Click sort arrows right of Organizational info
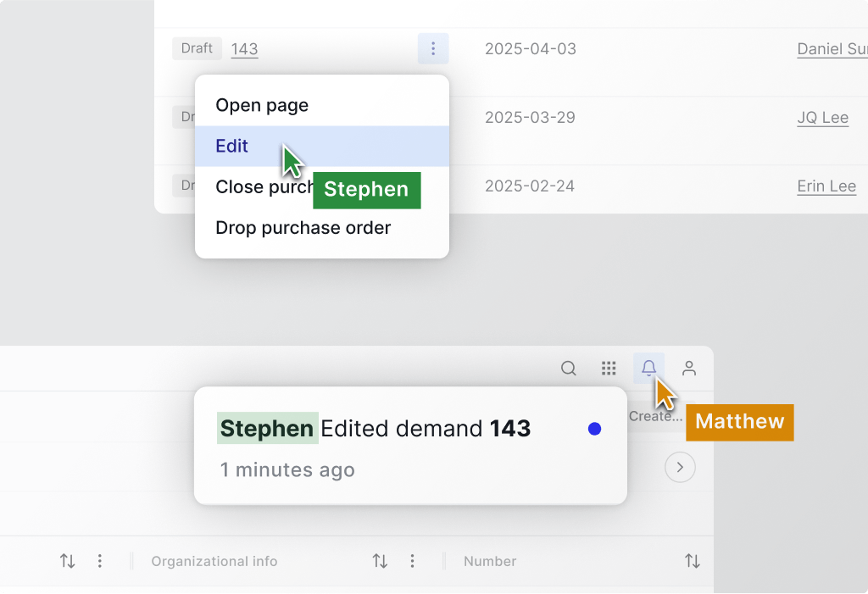868x594 pixels. [380, 561]
